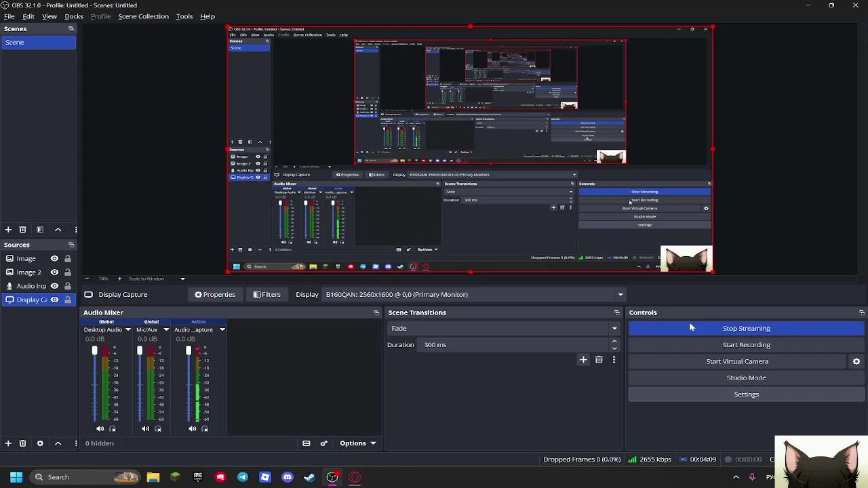868x488 pixels.
Task: Undock the Audio Mixer panel
Action: point(376,312)
